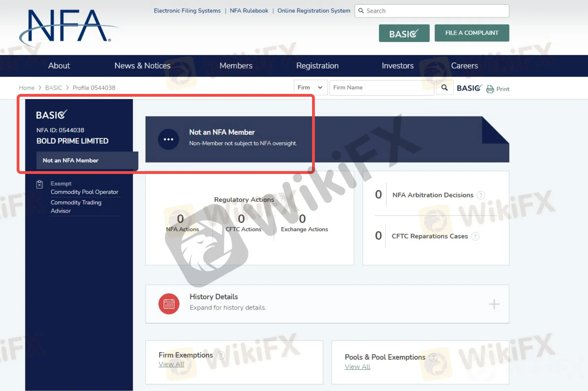
Task: Click the BASIC logo in the dark sidebar
Action: pyautogui.click(x=52, y=114)
